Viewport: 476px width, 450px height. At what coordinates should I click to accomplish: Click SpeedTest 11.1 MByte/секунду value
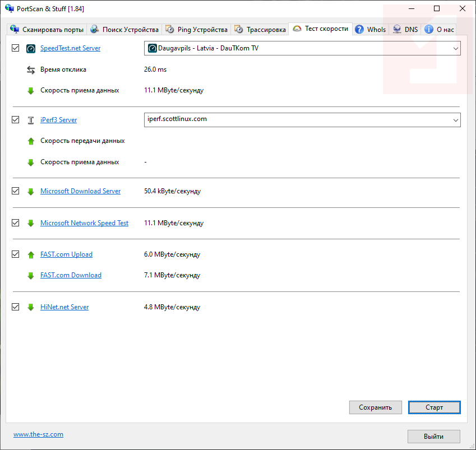pos(174,90)
